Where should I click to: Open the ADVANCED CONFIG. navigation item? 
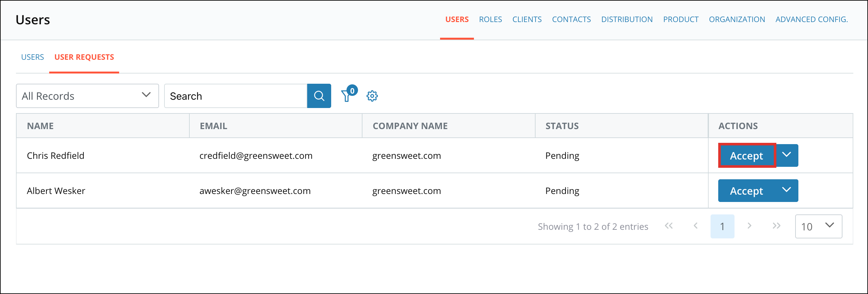(811, 19)
